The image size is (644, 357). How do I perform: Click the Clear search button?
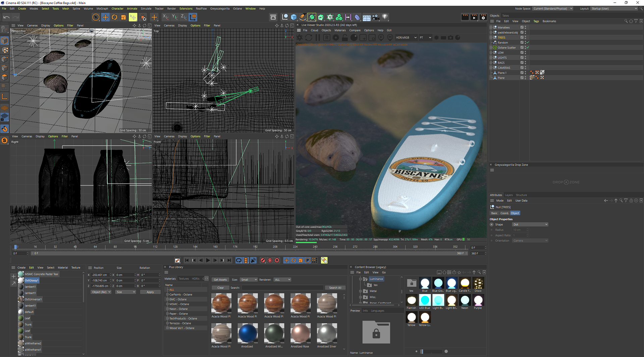220,287
